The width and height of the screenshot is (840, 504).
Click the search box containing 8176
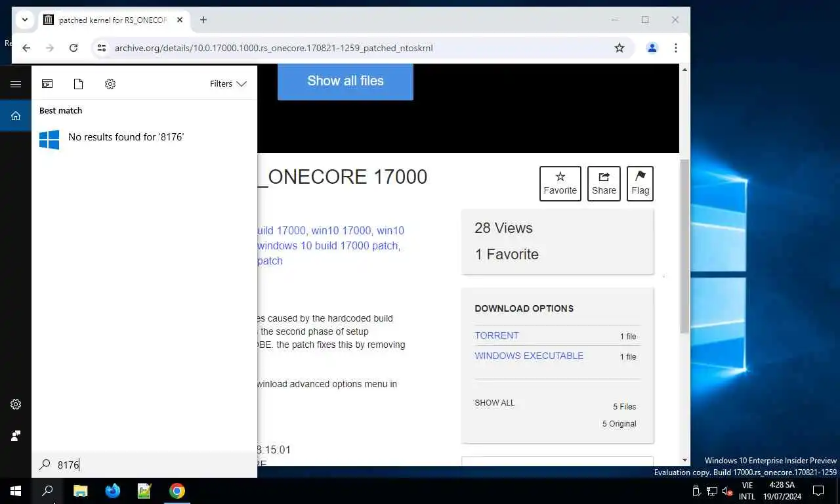[144, 465]
